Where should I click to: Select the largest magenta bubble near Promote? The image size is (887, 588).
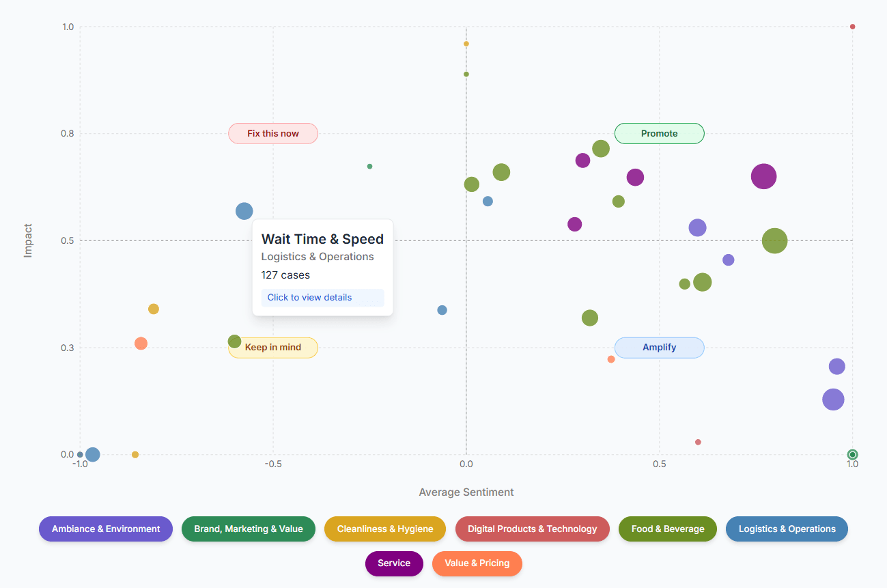point(763,176)
